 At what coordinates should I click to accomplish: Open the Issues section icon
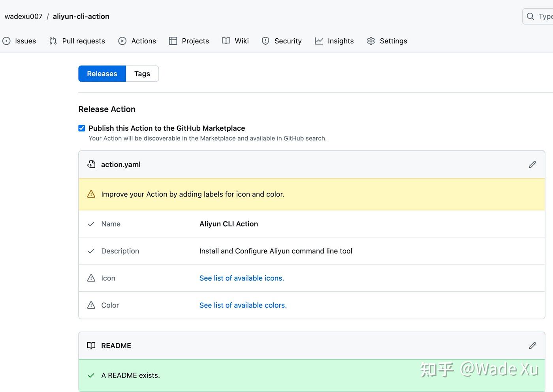pos(6,41)
